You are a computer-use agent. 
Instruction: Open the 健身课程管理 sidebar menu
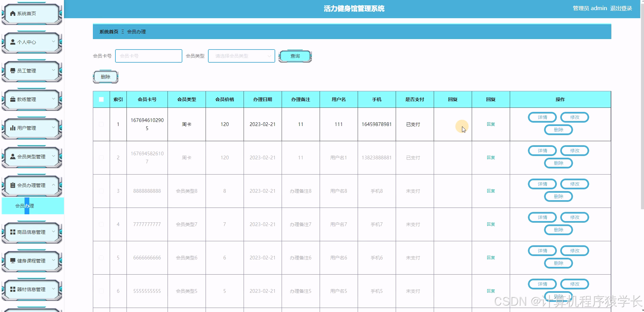pyautogui.click(x=32, y=261)
